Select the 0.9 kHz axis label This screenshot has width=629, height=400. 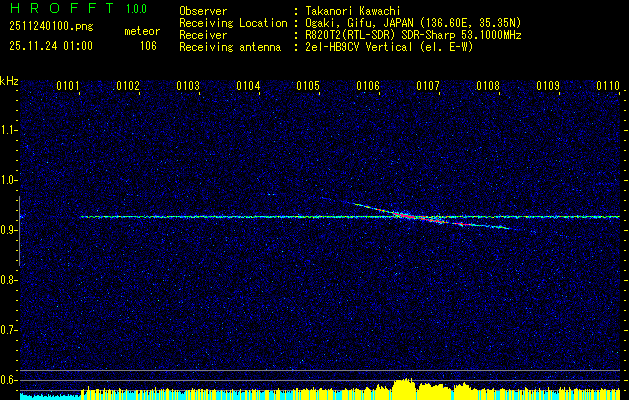pyautogui.click(x=8, y=230)
